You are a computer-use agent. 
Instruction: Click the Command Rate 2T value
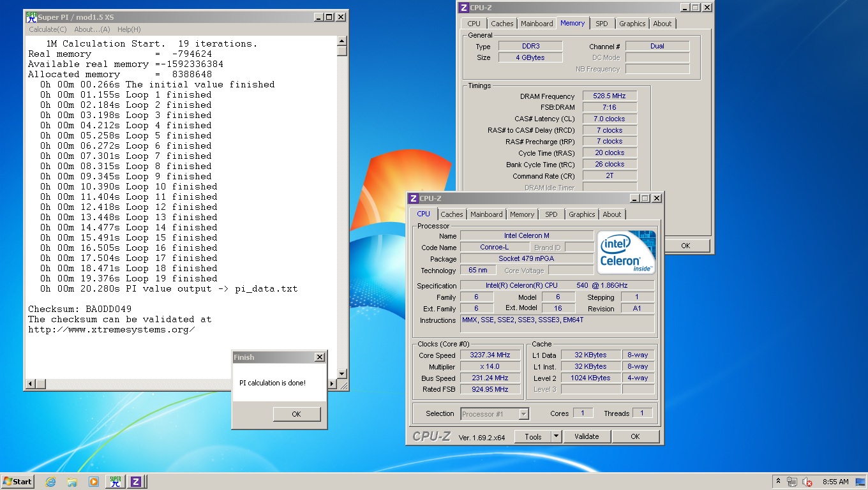(x=610, y=175)
